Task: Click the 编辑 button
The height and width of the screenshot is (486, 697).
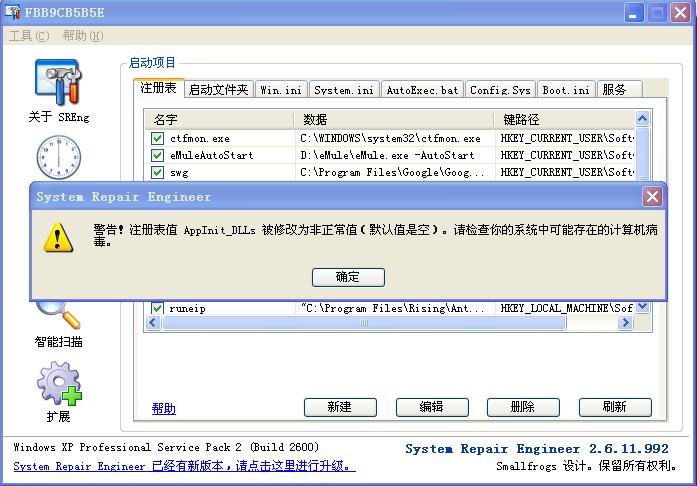Action: [432, 407]
